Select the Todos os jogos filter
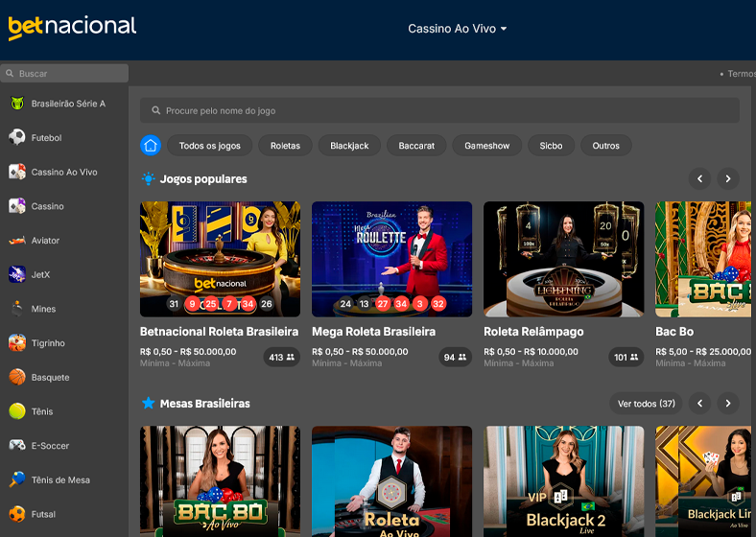The image size is (756, 537). coord(210,146)
